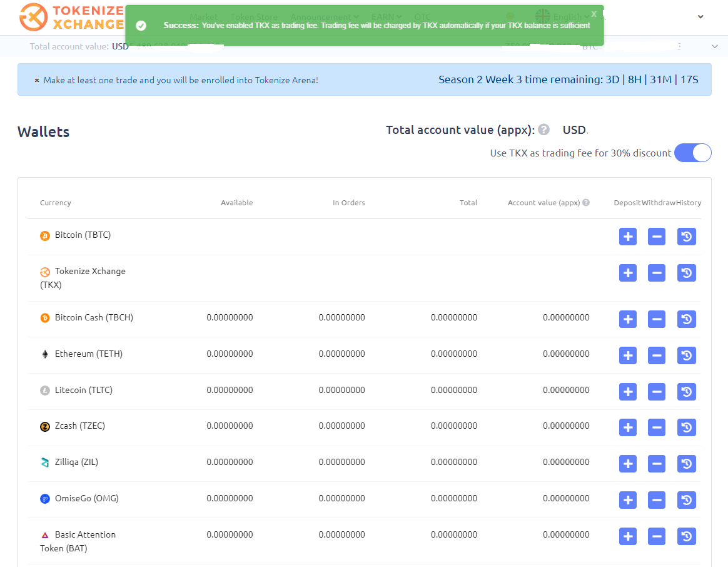Click the Total column header
The image size is (728, 567).
point(468,203)
